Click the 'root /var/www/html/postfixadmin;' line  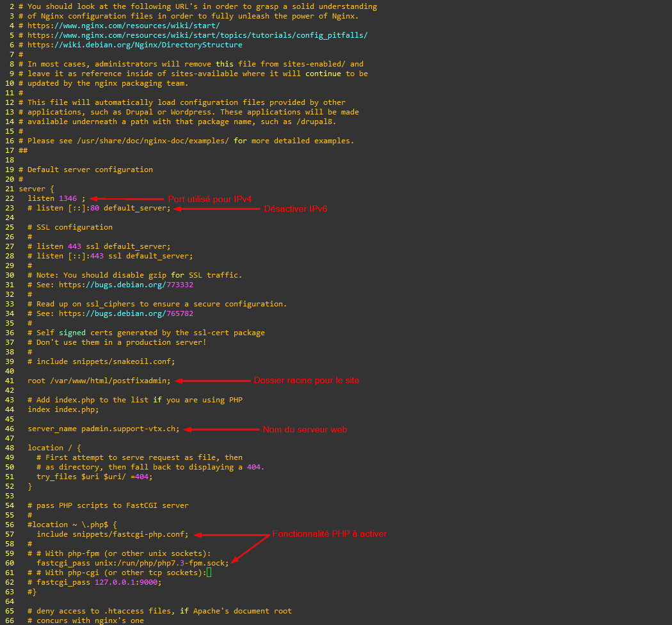pyautogui.click(x=99, y=381)
